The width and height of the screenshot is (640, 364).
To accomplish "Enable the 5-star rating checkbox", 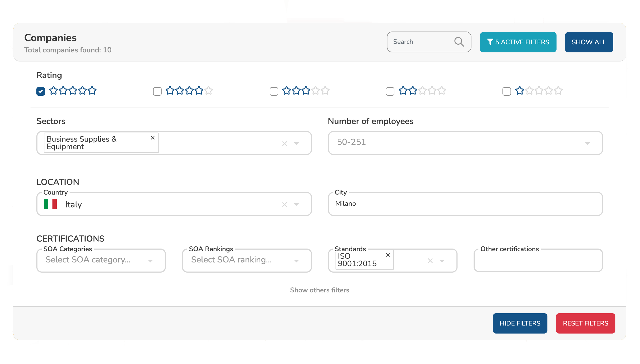I will pyautogui.click(x=40, y=91).
